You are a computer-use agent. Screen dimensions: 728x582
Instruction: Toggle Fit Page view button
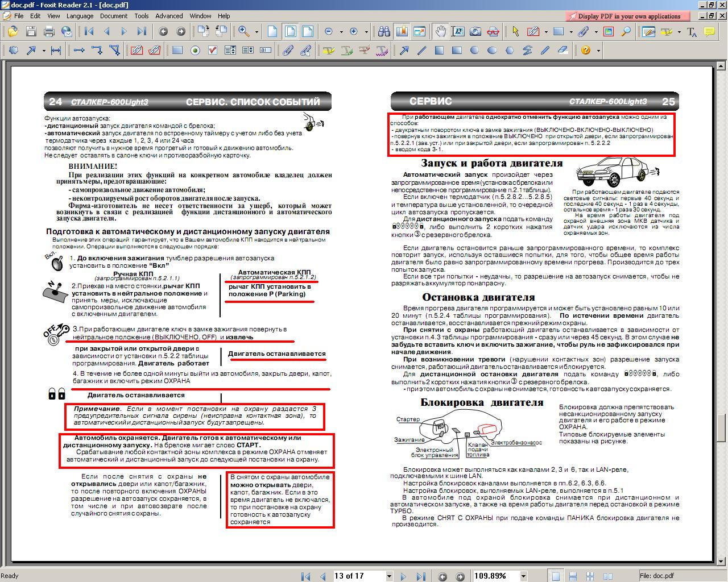pos(290,32)
